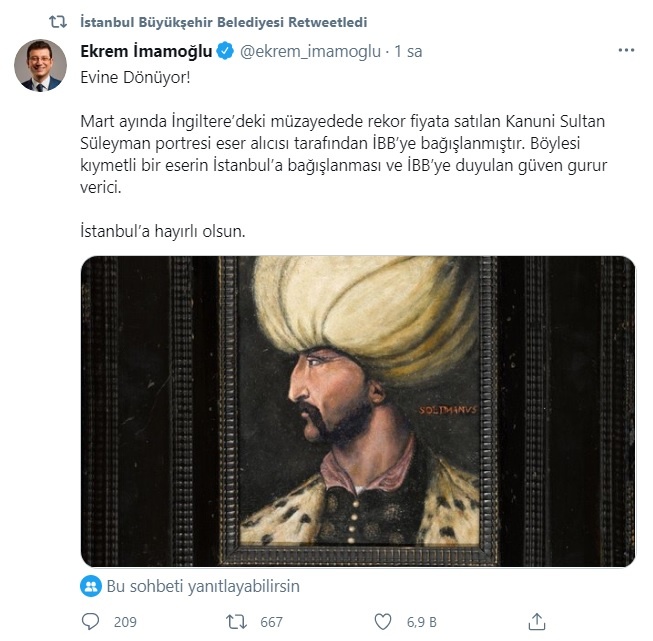Click 'Bu sohbeti yanıtlayabilirsin' notice text

pyautogui.click(x=203, y=586)
